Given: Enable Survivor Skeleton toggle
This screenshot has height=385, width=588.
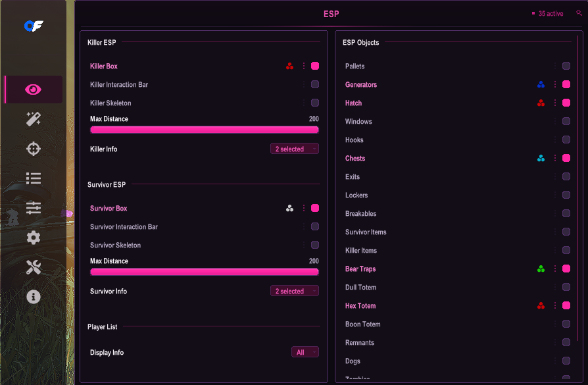Looking at the screenshot, I should coord(315,245).
